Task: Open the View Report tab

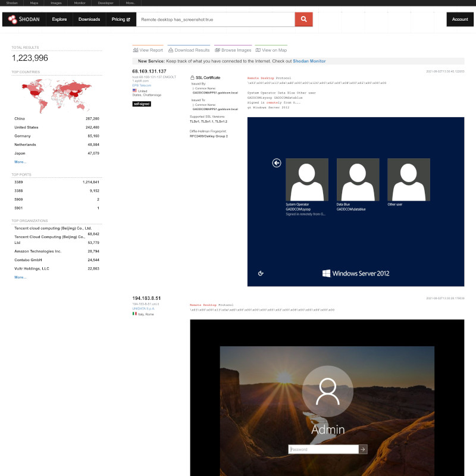Action: (148, 50)
